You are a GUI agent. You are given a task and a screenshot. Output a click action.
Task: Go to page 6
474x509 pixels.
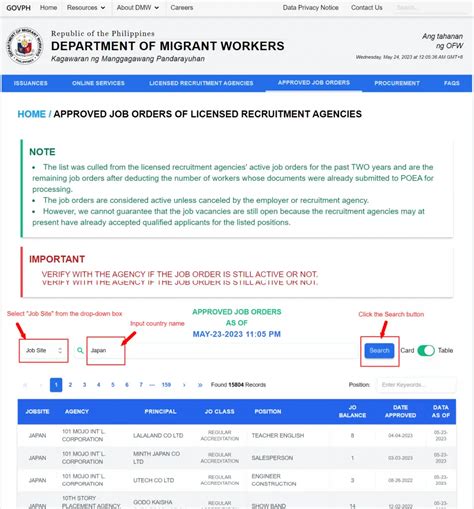tap(127, 385)
